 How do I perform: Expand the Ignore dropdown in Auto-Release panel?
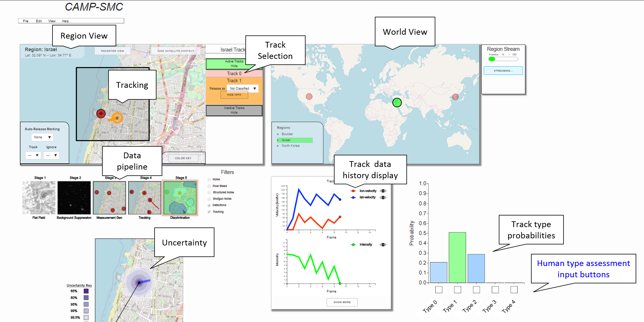(x=51, y=155)
